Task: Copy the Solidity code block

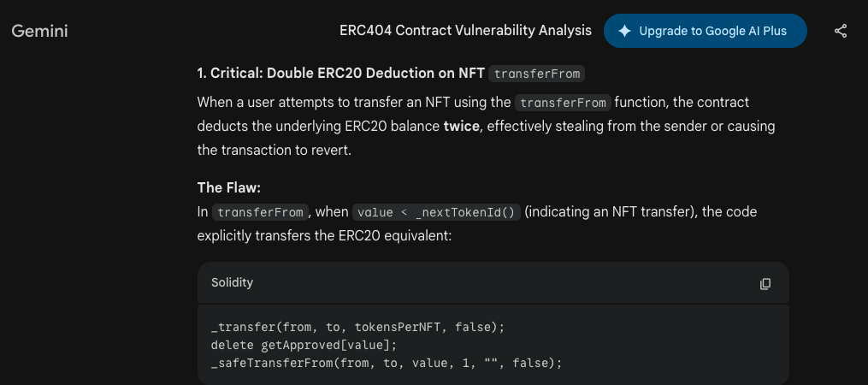Action: (765, 283)
